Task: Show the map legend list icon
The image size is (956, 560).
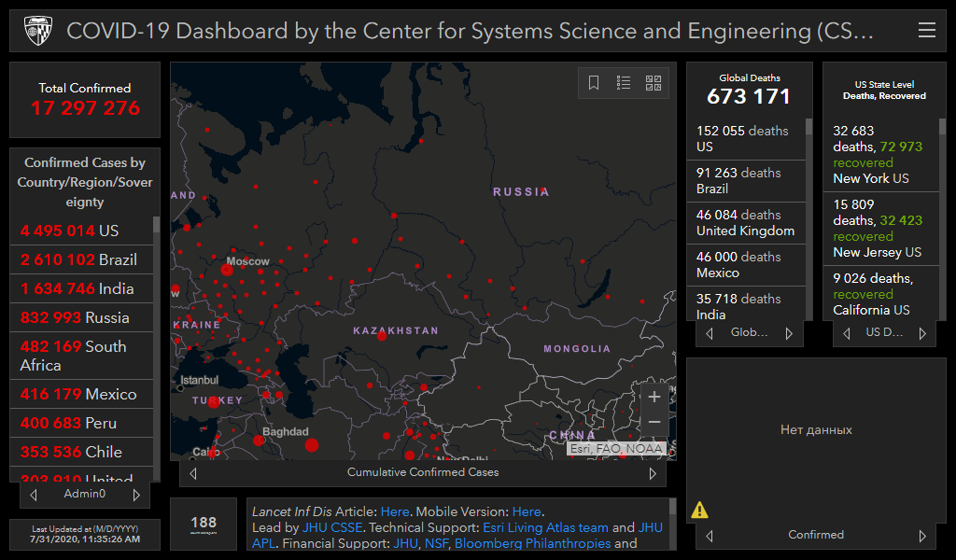Action: (624, 83)
